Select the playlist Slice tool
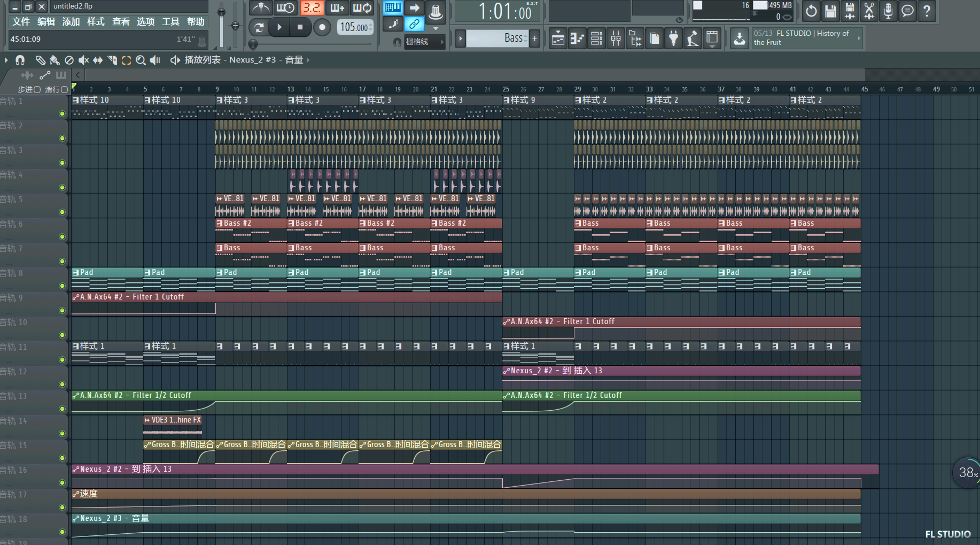 pyautogui.click(x=112, y=60)
